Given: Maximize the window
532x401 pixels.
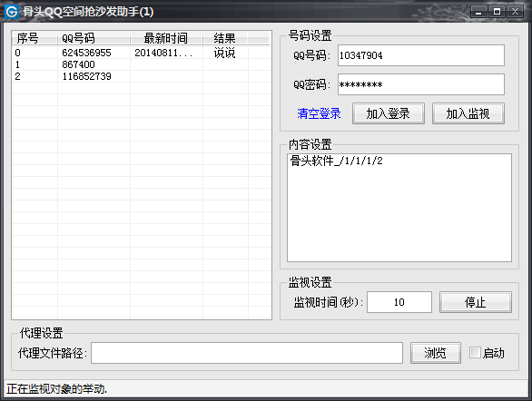Looking at the screenshot, I should point(498,12).
